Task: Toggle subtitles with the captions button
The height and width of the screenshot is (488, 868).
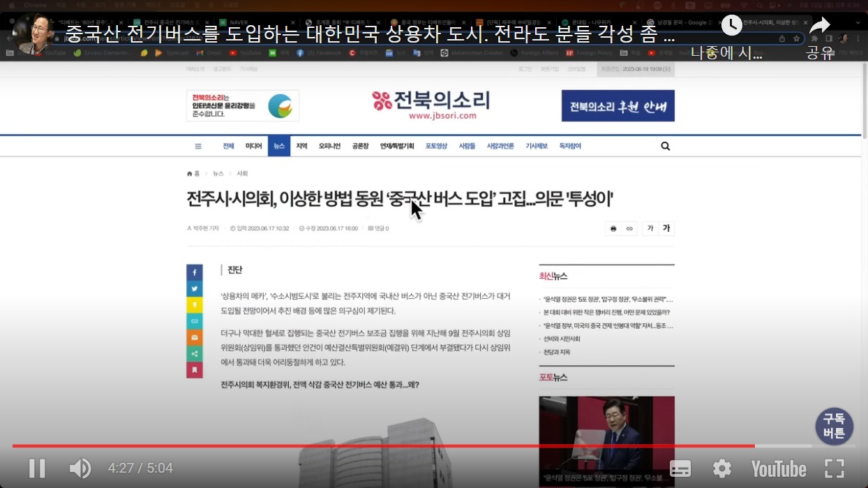Action: [680, 468]
